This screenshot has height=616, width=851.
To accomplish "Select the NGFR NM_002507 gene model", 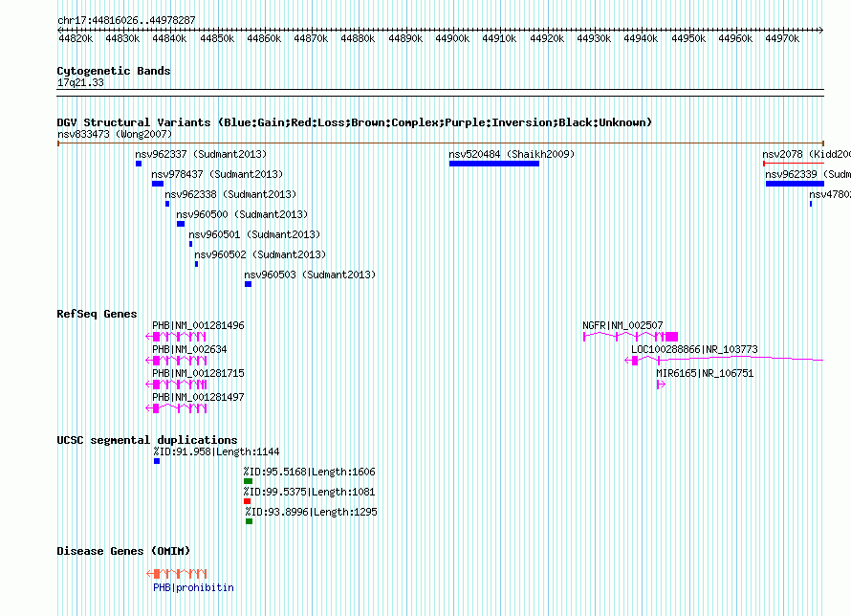I will click(x=631, y=337).
